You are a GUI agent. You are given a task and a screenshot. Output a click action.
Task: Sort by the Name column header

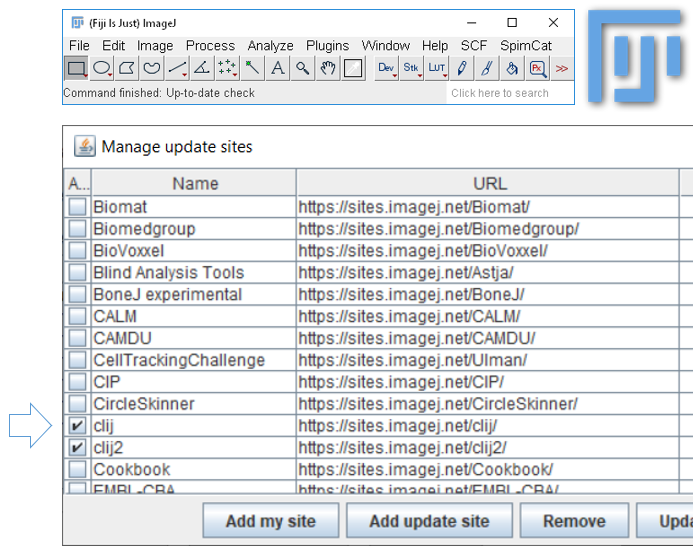(x=194, y=183)
